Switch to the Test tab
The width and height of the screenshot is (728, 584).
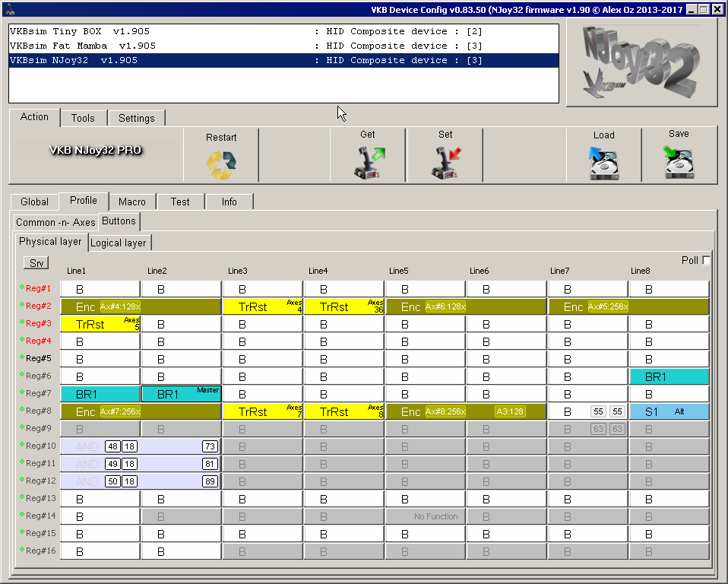click(180, 202)
